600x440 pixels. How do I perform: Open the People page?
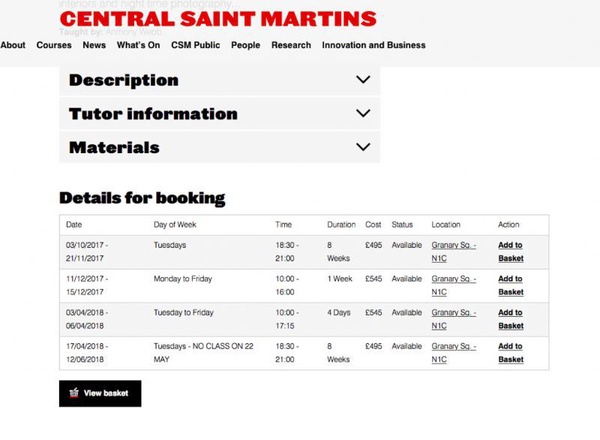(x=246, y=45)
